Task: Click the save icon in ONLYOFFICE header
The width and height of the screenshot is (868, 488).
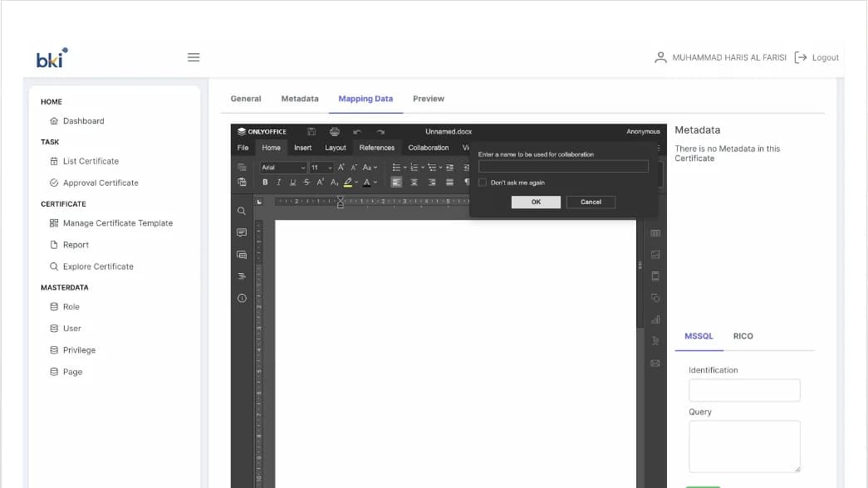Action: [x=311, y=132]
